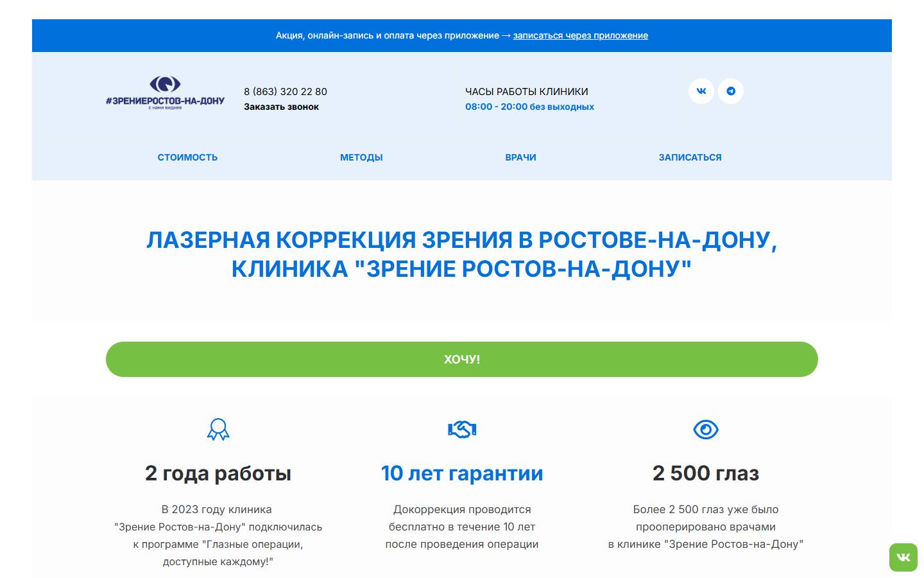Click the 'В 2023 году клиника' paragraph
924x578 pixels.
click(218, 536)
